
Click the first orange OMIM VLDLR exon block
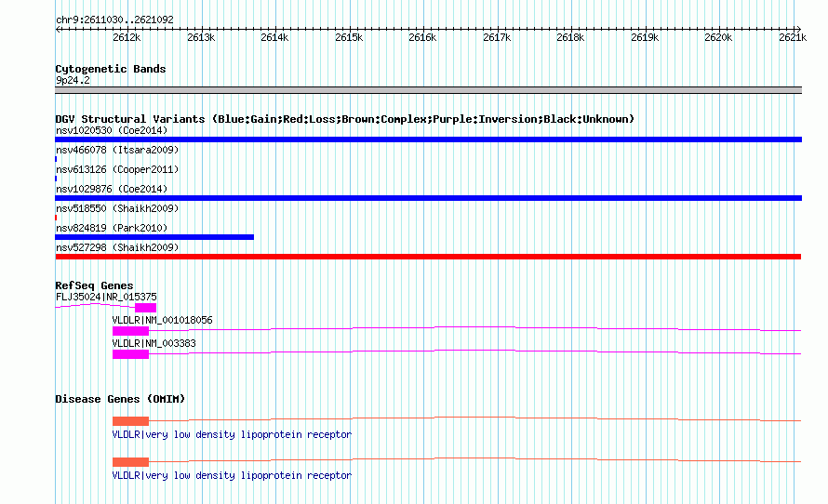tap(130, 420)
